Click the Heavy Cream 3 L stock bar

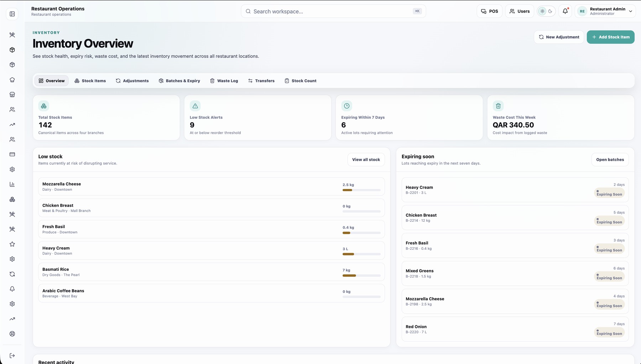pyautogui.click(x=361, y=254)
